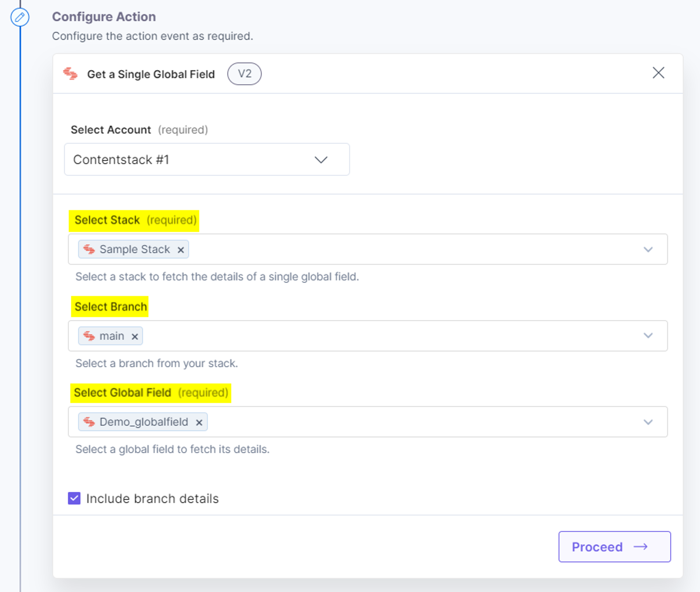Click the stack help text about single global field
This screenshot has height=592, width=700.
[x=217, y=277]
